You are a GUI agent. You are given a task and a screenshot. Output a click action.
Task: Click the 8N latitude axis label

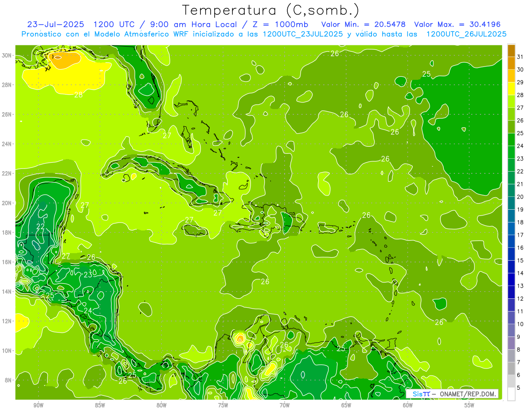(9, 380)
